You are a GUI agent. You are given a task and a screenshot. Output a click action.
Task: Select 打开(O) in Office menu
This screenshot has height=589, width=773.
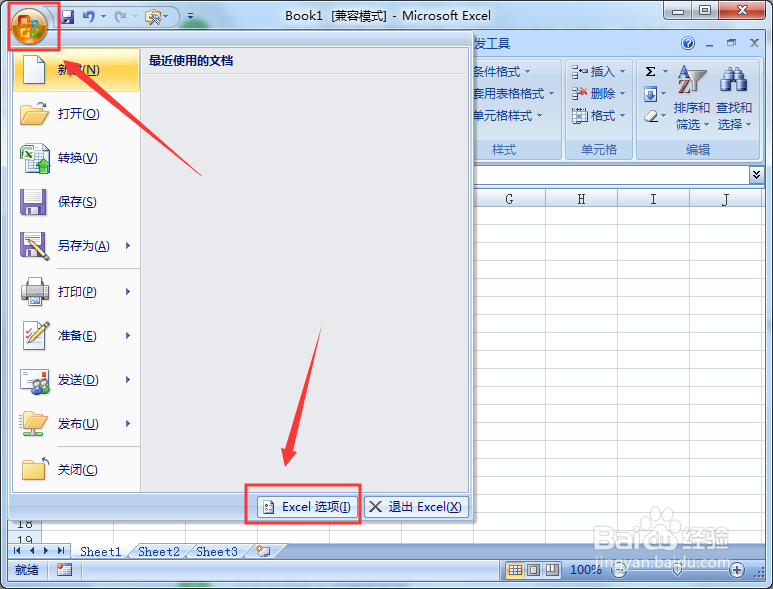point(76,114)
